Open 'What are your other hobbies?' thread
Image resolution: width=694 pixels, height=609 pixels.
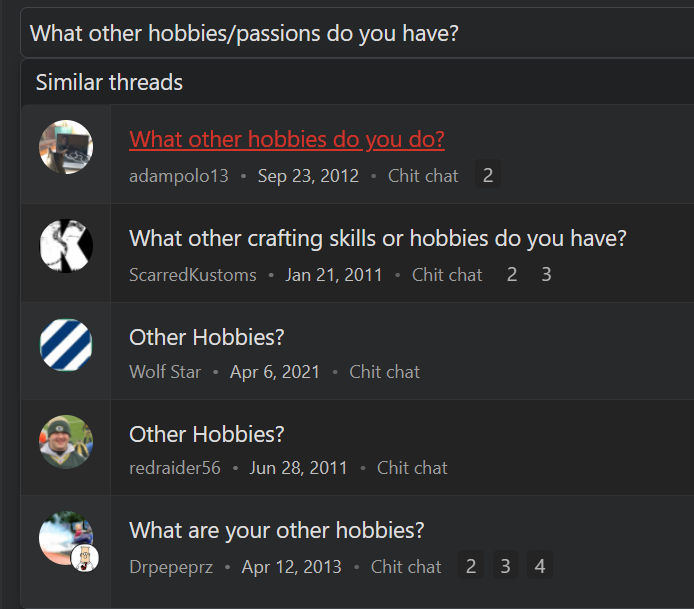tap(277, 530)
